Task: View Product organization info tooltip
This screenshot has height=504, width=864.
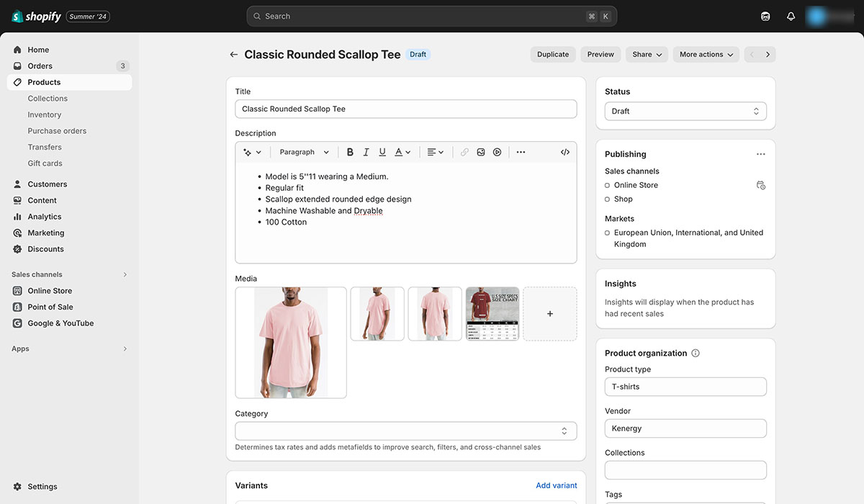Action: pos(695,353)
